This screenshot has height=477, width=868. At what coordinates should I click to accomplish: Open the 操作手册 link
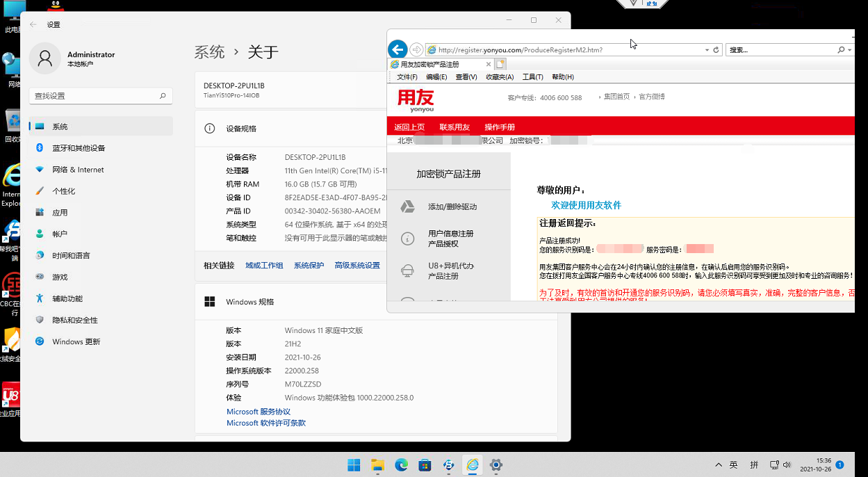point(500,127)
